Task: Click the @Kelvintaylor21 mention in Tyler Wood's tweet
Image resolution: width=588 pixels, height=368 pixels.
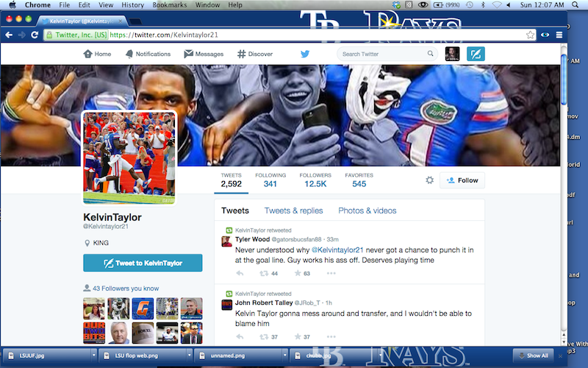Action: (x=337, y=250)
